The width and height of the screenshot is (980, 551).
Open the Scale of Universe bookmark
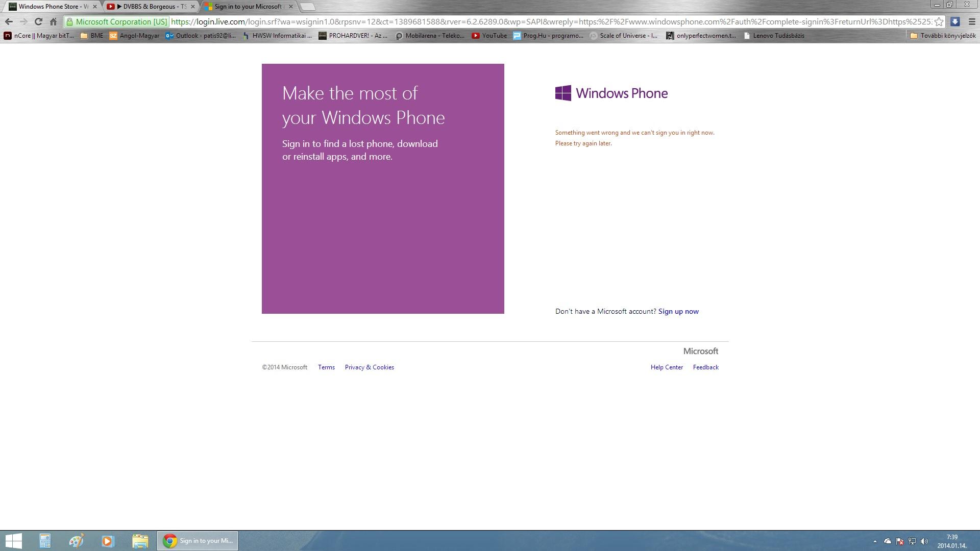pyautogui.click(x=623, y=36)
